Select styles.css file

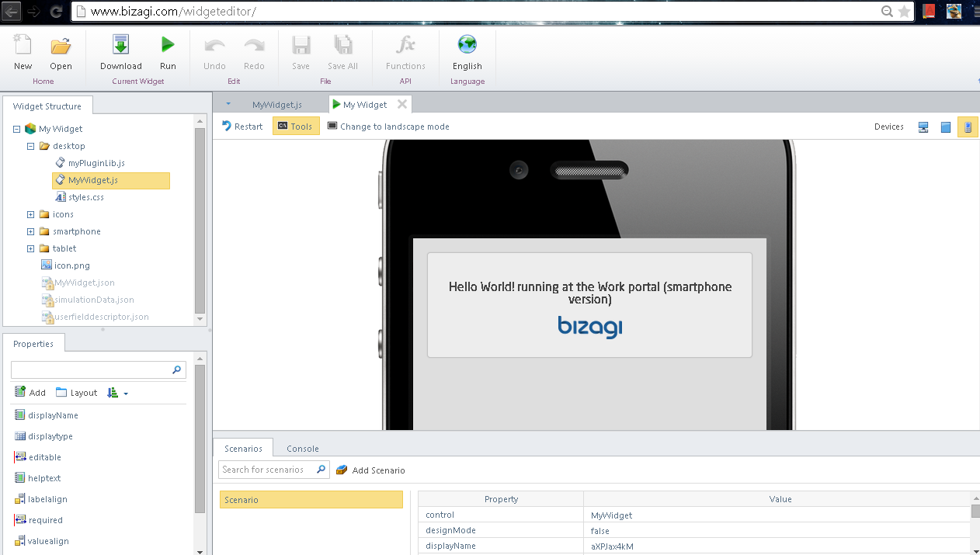point(79,197)
